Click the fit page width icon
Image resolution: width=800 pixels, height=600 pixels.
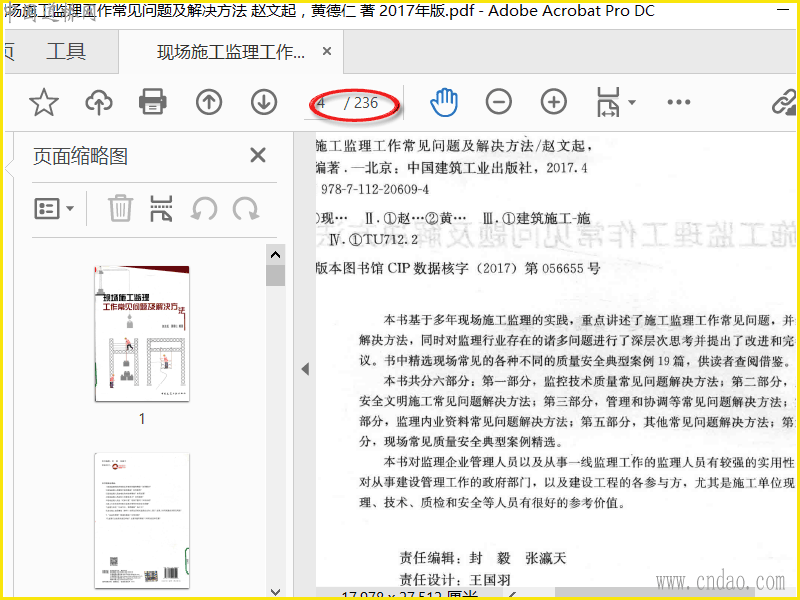click(608, 102)
